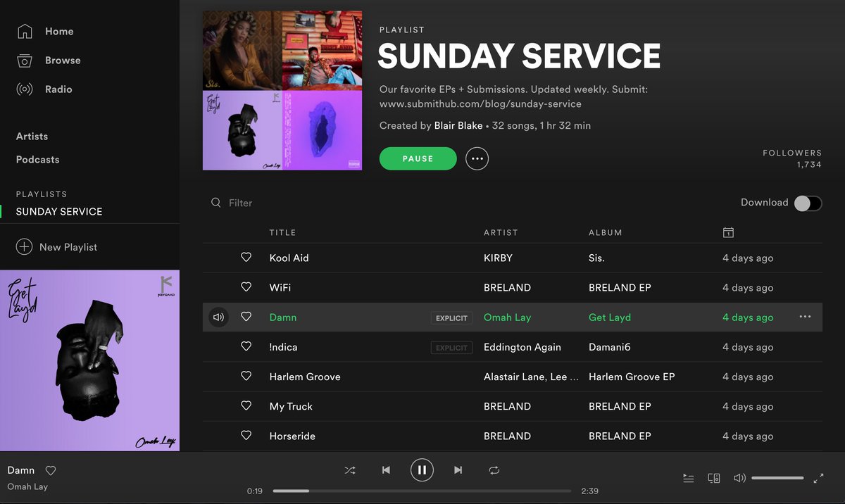
Task: Open album Get Layd
Action: [x=610, y=317]
